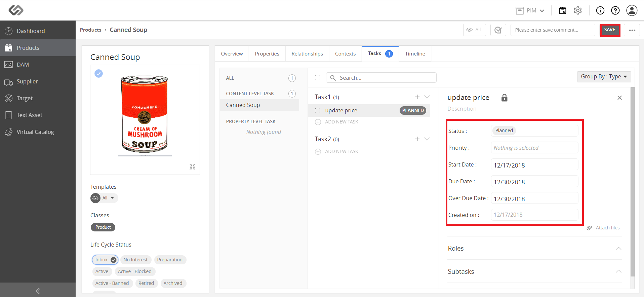The height and width of the screenshot is (297, 644).
Task: Switch to the Timeline tab
Action: click(415, 54)
